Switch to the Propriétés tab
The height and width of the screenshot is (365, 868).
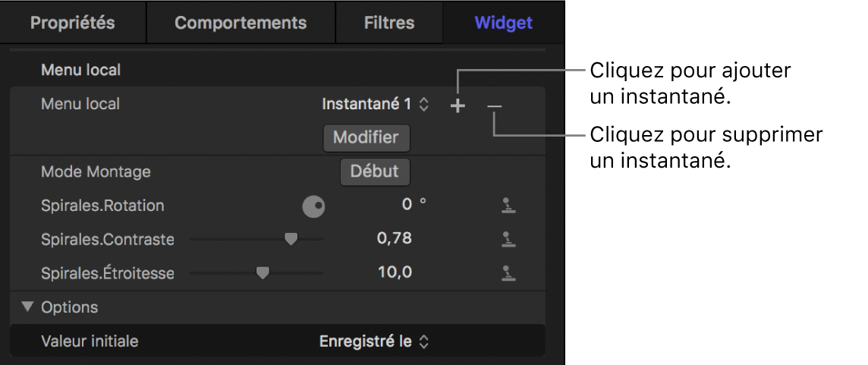click(x=73, y=23)
